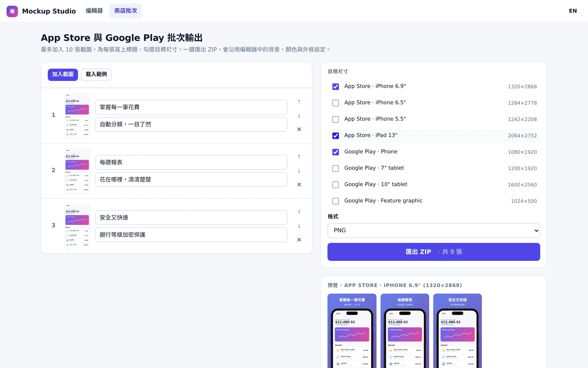Open preview image 掌握每一筆花費
This screenshot has height=368, width=588.
click(x=352, y=330)
